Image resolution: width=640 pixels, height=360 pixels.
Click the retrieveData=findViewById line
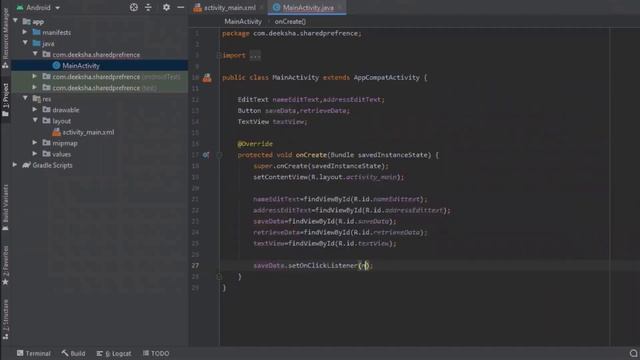pos(340,232)
